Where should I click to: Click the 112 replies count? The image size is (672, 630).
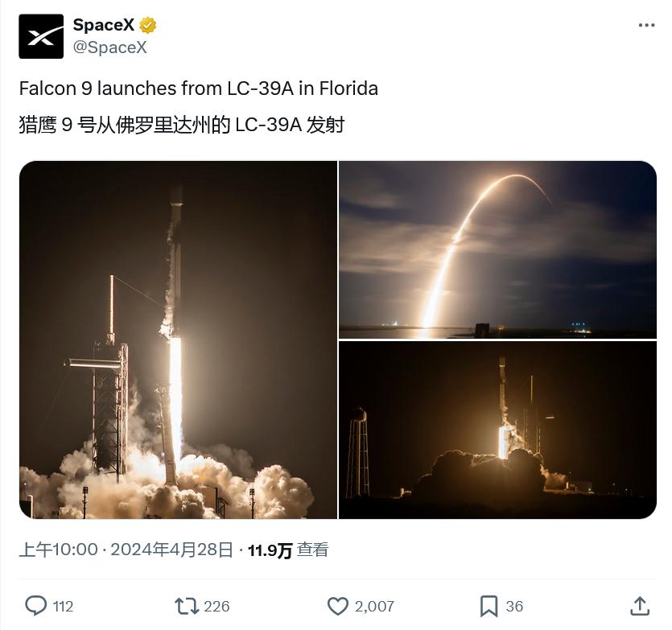(x=63, y=607)
